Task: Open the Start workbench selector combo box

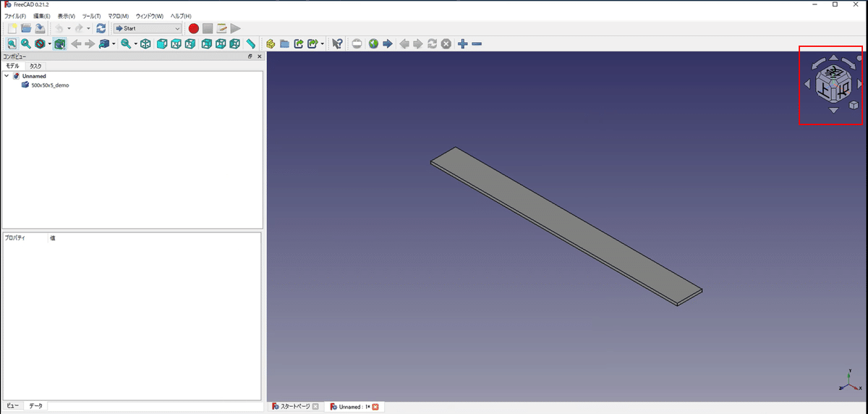Action: (148, 28)
